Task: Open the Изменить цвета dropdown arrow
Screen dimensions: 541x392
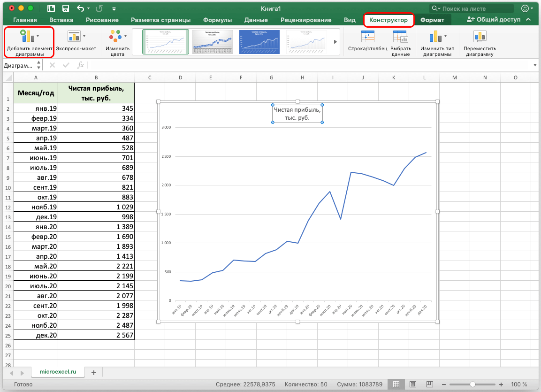Action: (125, 36)
